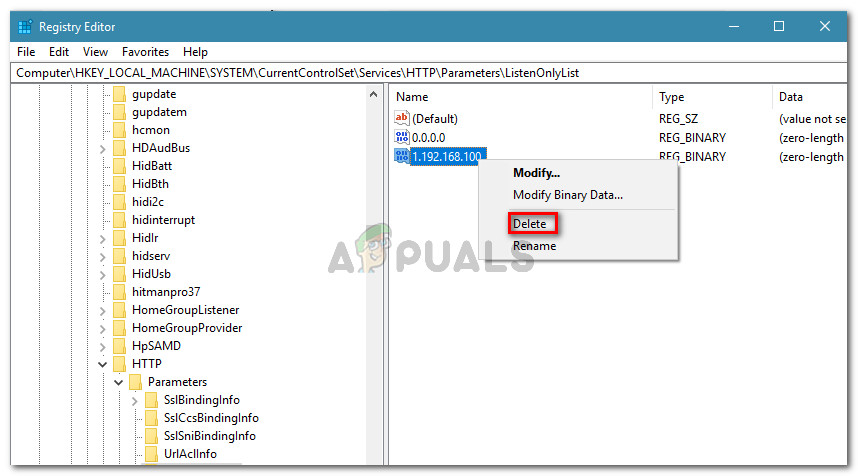Image resolution: width=858 pixels, height=476 pixels.
Task: Select the HomeGroupProvider folder icon
Action: [119, 328]
